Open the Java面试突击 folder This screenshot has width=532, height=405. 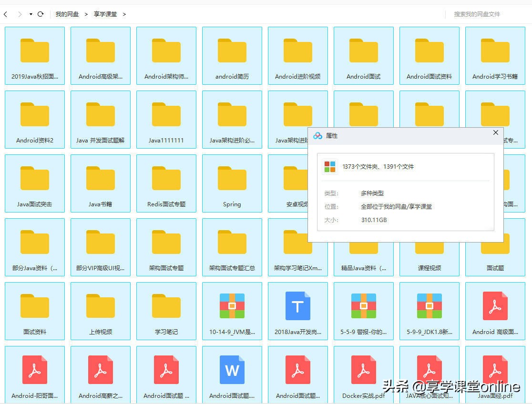click(x=35, y=183)
